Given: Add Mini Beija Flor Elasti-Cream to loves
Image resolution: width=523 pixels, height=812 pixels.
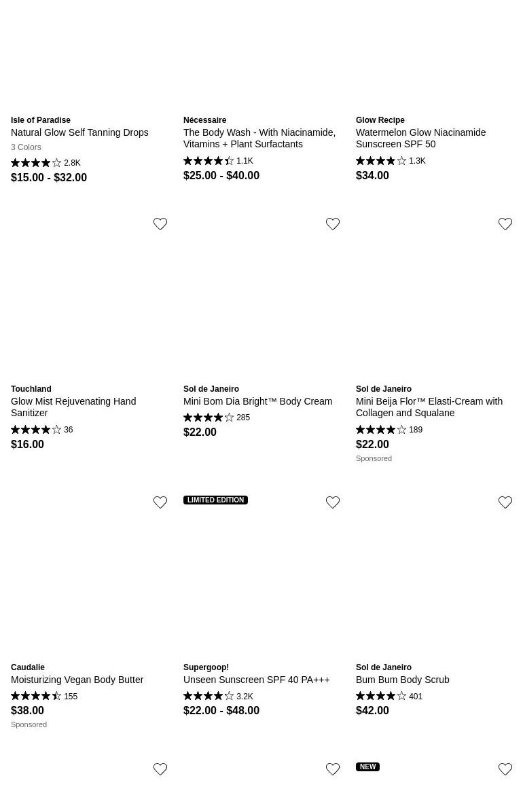Looking at the screenshot, I should [x=505, y=224].
